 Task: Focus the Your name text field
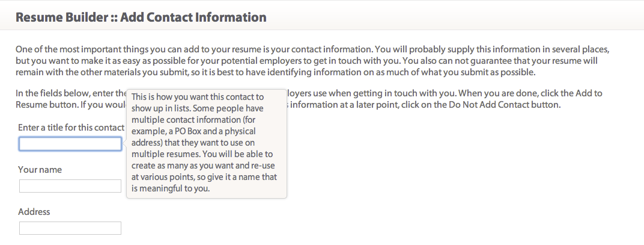point(70,186)
